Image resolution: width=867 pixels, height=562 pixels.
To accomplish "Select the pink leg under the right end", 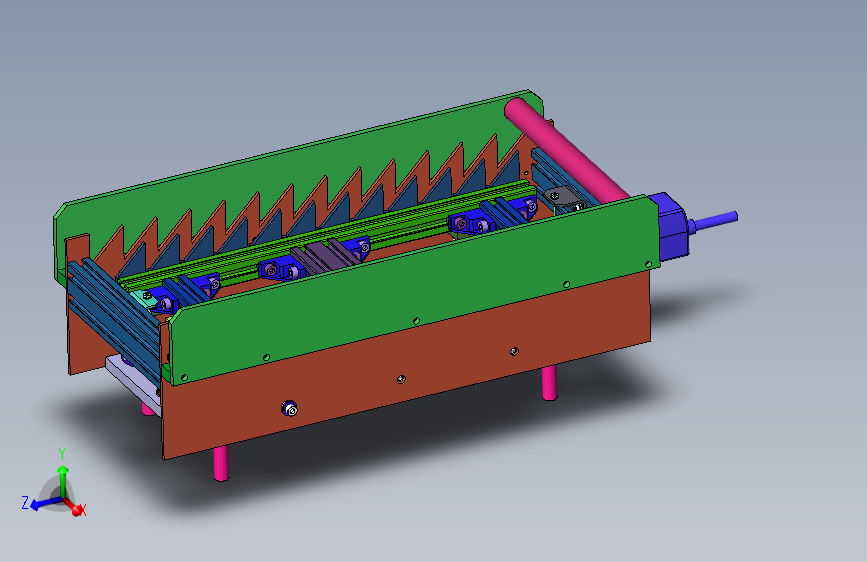I will click(549, 383).
